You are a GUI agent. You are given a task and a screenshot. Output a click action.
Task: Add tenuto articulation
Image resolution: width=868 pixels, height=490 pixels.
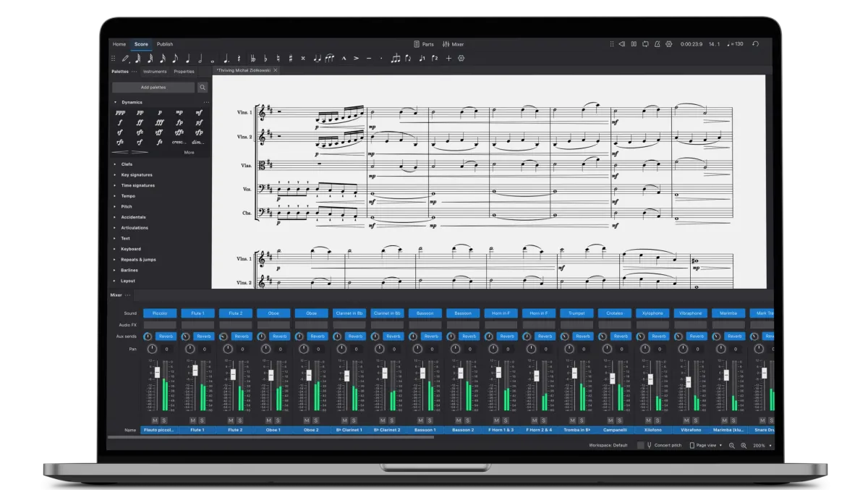point(369,58)
